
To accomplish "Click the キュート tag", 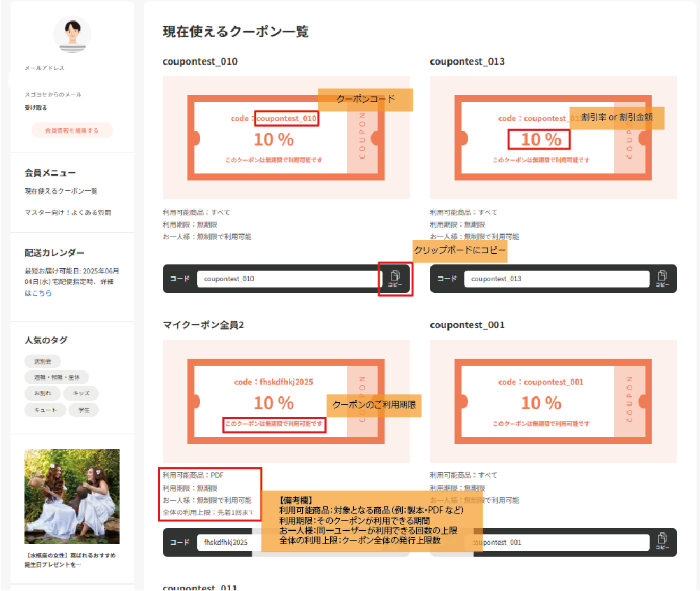I will [x=45, y=410].
